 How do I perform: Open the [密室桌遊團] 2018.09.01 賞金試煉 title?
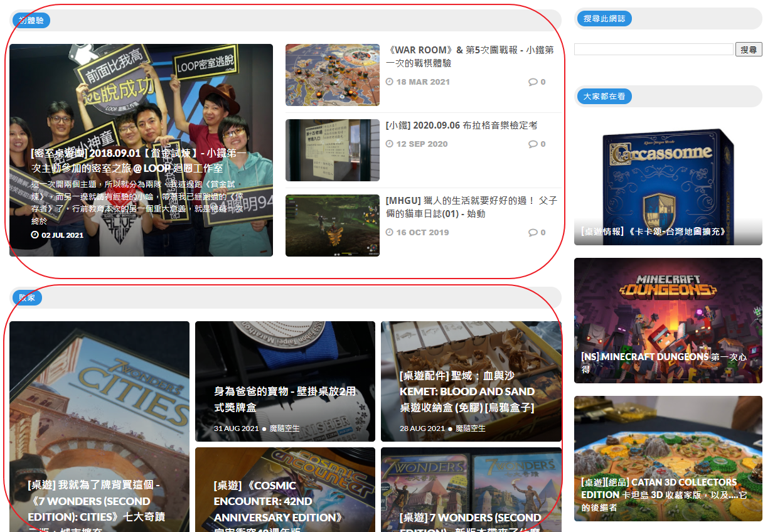pos(139,161)
